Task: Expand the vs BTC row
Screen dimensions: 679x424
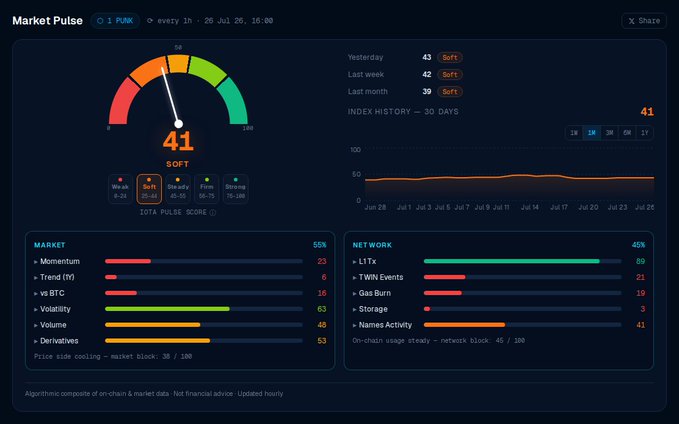Action: pos(180,293)
